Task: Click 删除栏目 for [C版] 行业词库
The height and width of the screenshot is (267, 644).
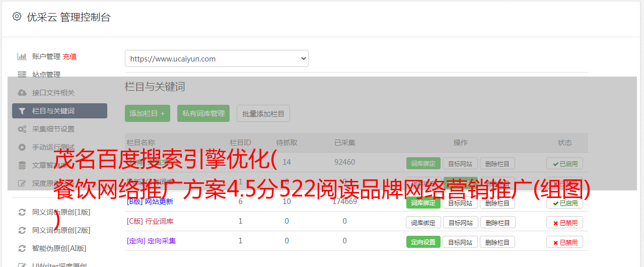Action: [x=497, y=222]
